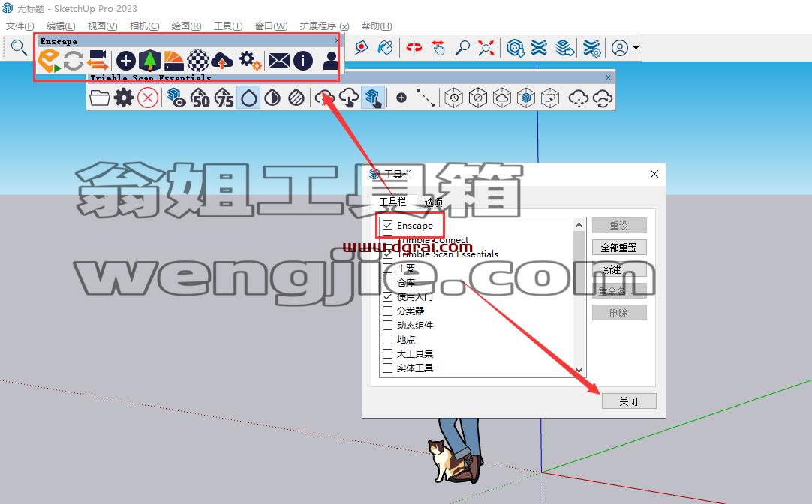Open the 扩展程序(x) menu
Viewport: 812px width, 504px height.
324,25
